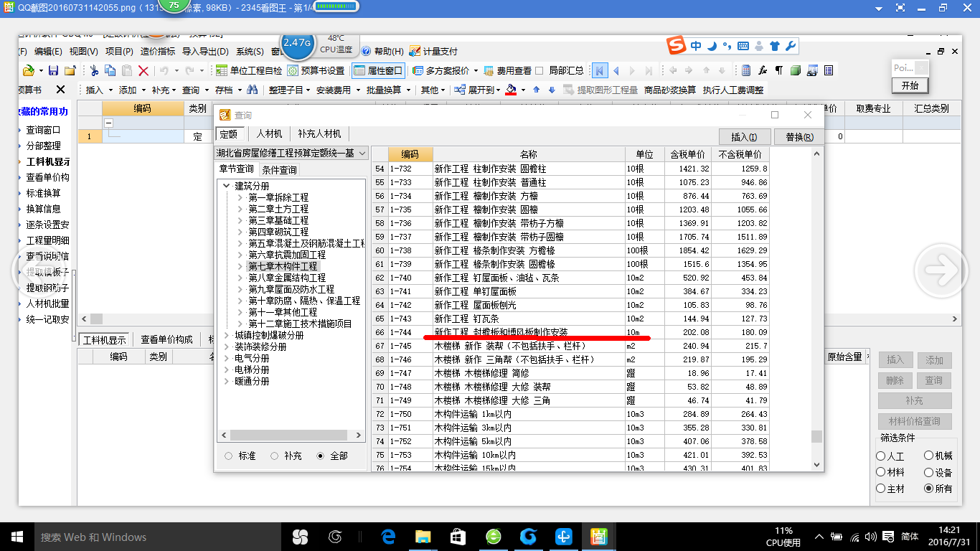Screen dimensions: 980x551
Task: Click the Sogou wrench settings icon
Action: click(x=791, y=46)
